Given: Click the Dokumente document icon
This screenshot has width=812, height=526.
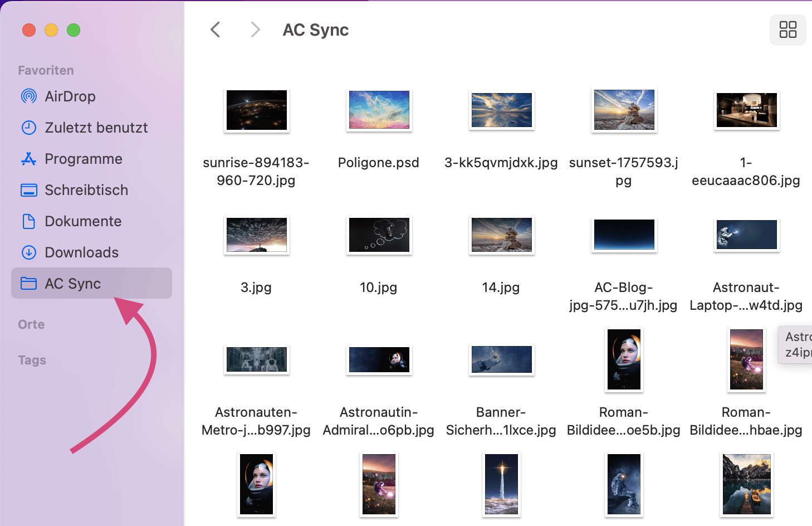Looking at the screenshot, I should tap(29, 221).
